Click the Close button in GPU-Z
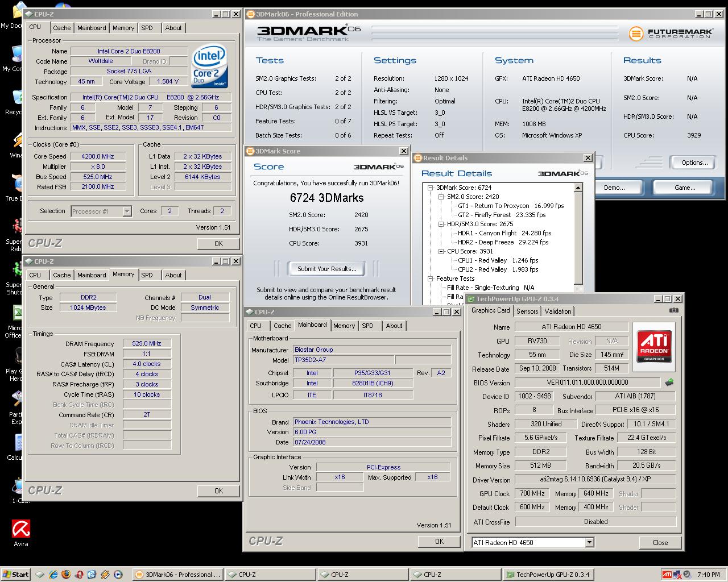The width and height of the screenshot is (728, 582). coord(660,543)
